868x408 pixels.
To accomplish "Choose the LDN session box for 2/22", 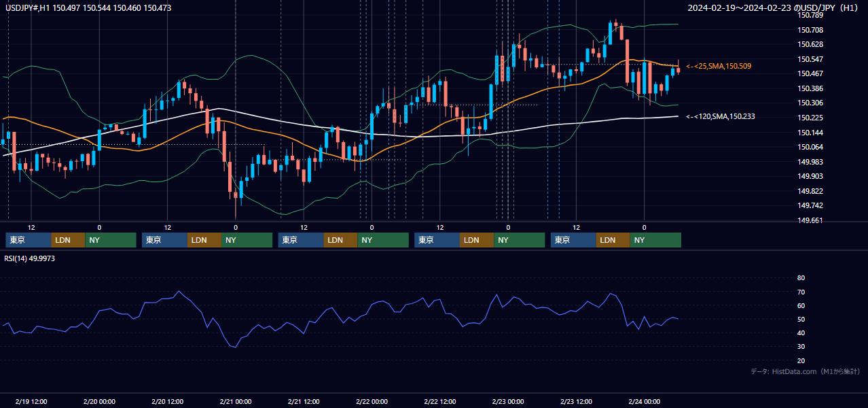I will [x=477, y=240].
